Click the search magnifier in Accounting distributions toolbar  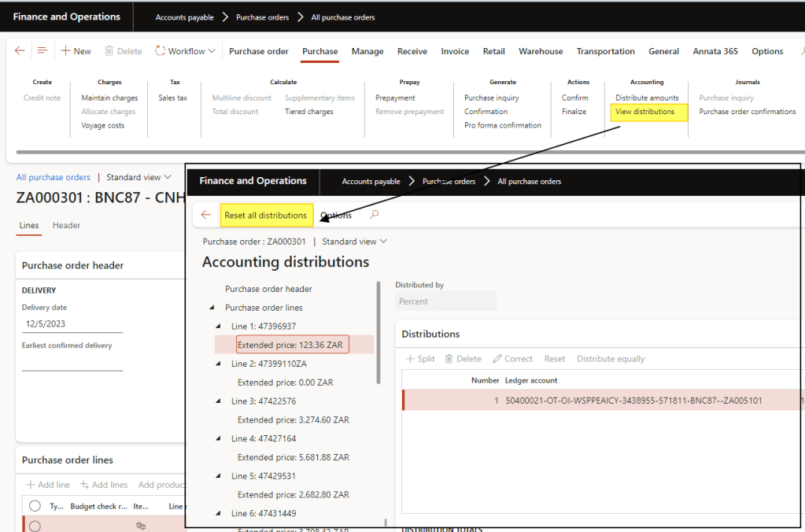click(375, 215)
